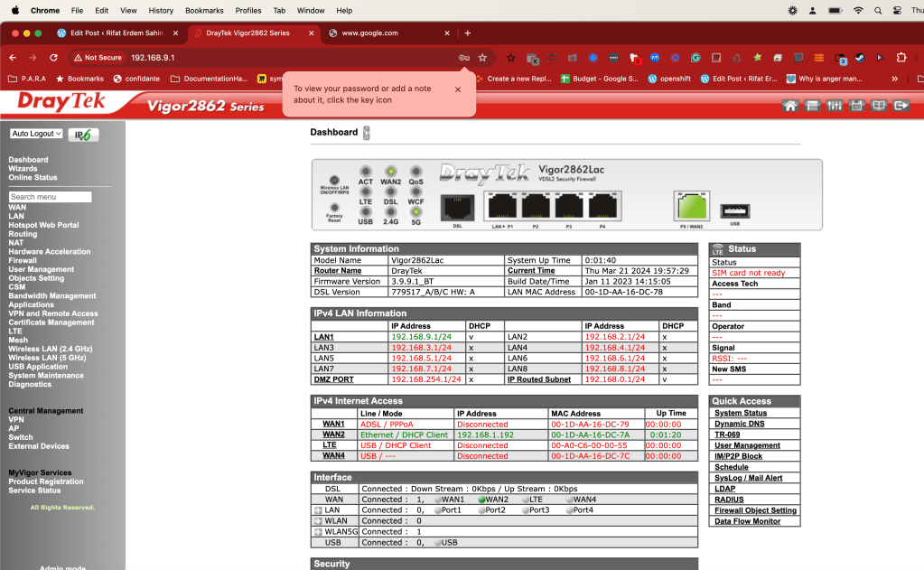Open VPN and Remote Access sidebar item
This screenshot has height=570, width=924.
coord(53,313)
